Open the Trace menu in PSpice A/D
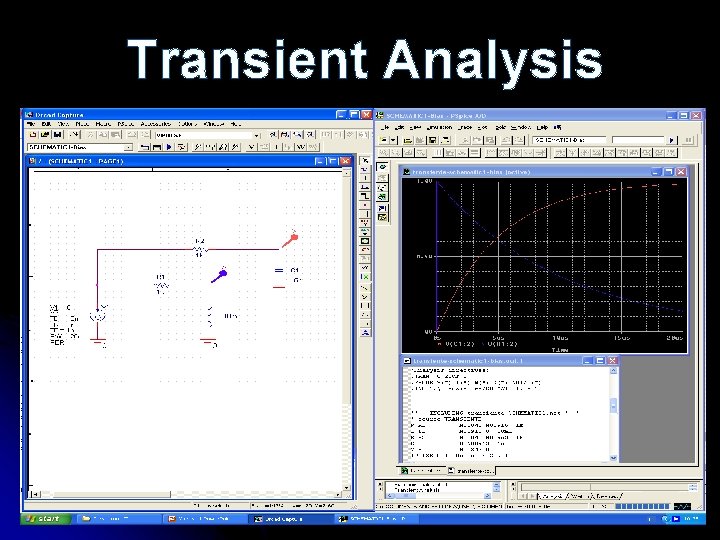This screenshot has height=540, width=720. [465, 127]
